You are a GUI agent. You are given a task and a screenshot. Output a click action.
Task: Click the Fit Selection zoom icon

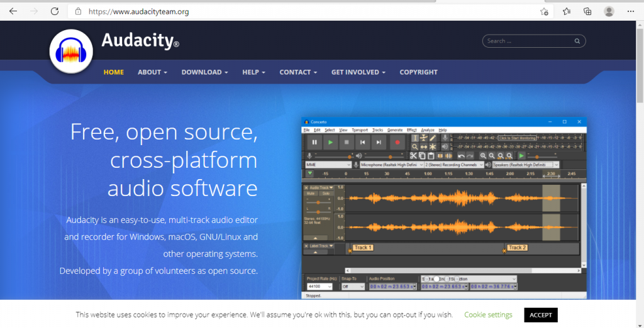(x=501, y=156)
